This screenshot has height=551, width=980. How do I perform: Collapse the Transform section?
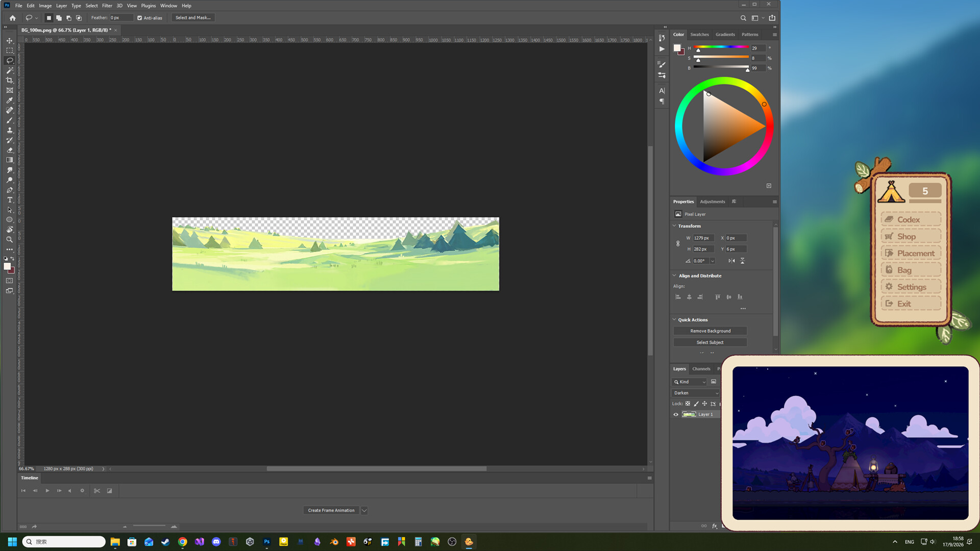674,226
